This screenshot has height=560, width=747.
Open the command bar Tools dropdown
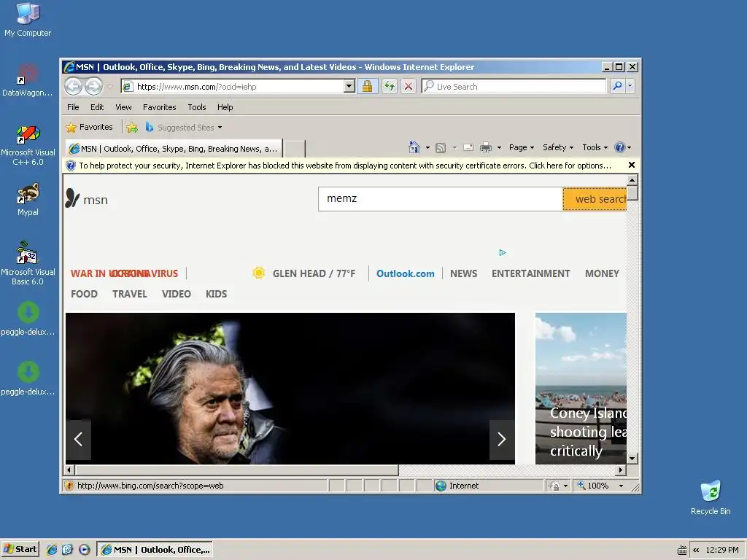pos(595,147)
